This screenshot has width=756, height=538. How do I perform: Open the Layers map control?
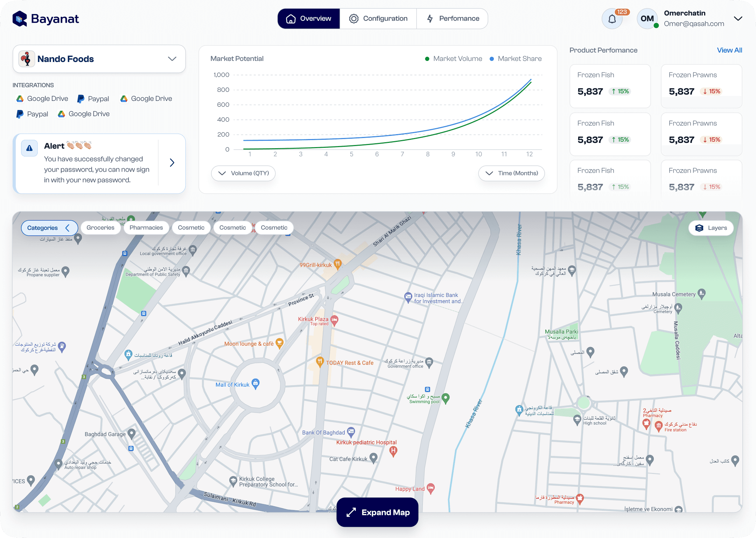click(711, 228)
